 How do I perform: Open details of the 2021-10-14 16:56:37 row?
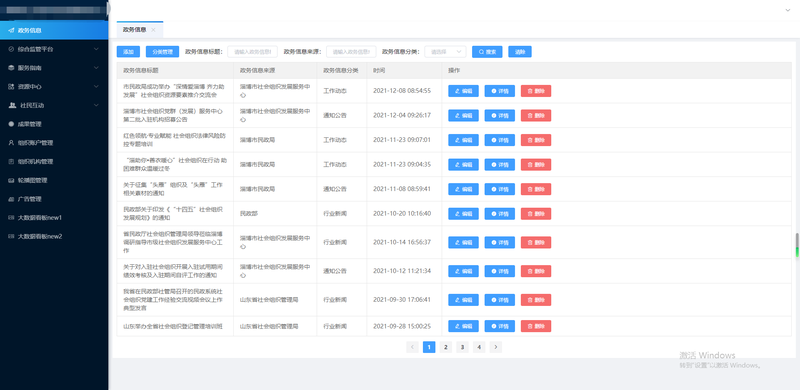499,242
